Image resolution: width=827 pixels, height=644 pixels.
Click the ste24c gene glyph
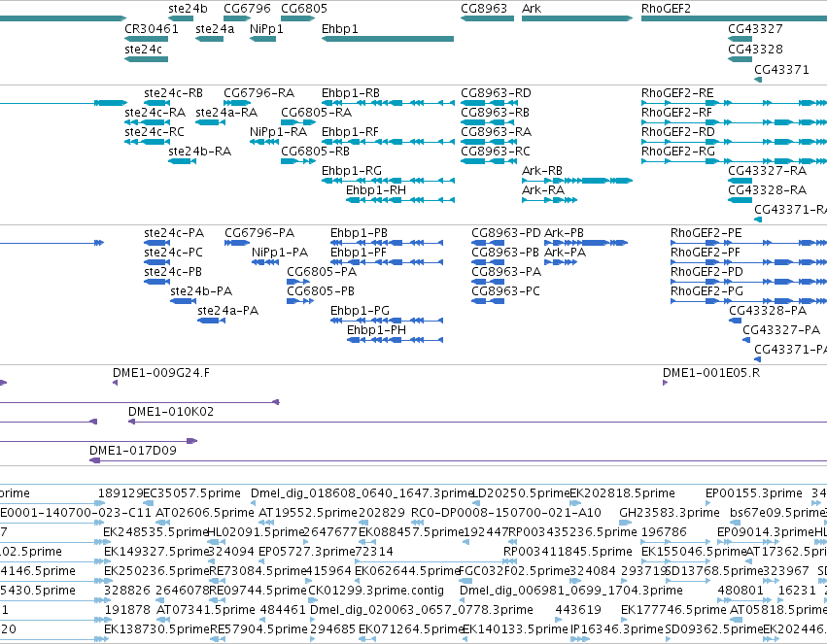point(146,59)
